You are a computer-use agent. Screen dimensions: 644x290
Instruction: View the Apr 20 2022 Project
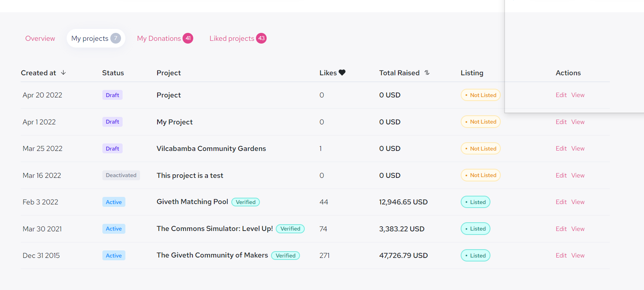578,95
